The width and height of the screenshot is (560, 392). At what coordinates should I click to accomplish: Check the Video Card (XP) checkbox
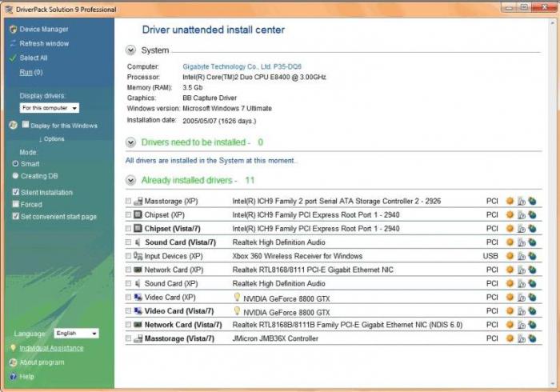(128, 297)
